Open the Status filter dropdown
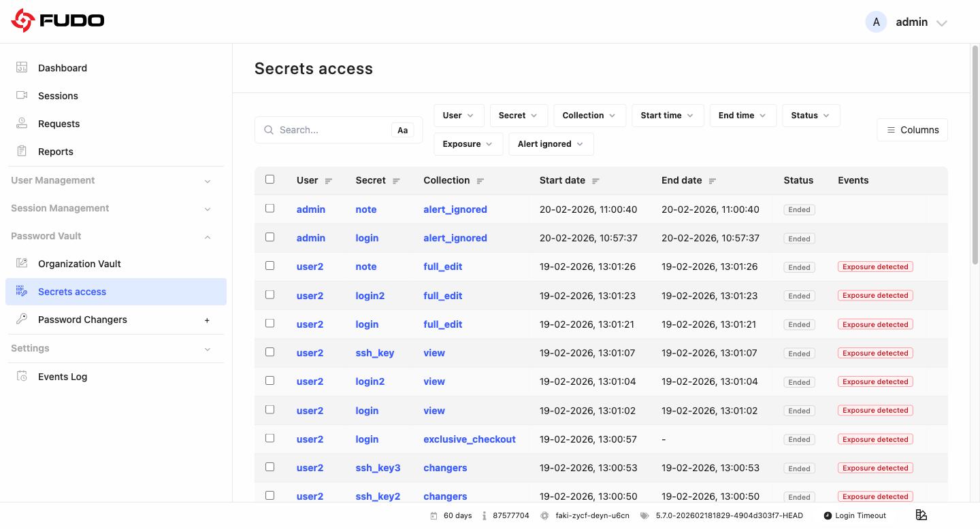 (811, 116)
